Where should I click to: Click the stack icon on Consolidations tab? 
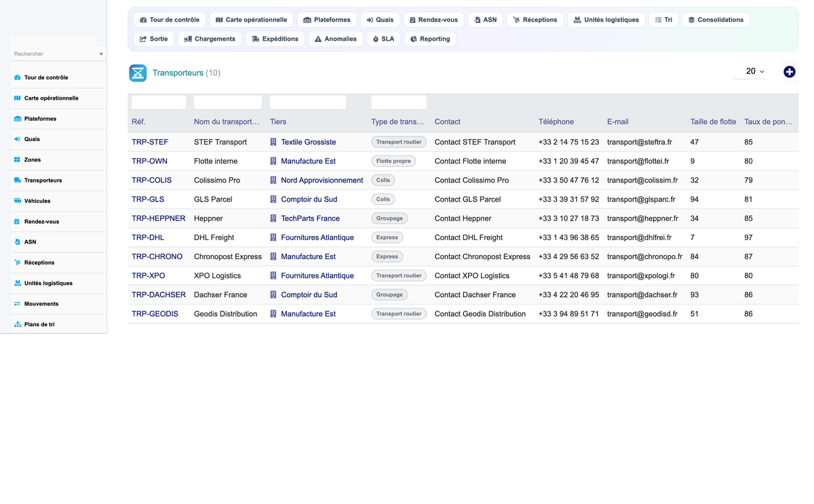coord(692,20)
